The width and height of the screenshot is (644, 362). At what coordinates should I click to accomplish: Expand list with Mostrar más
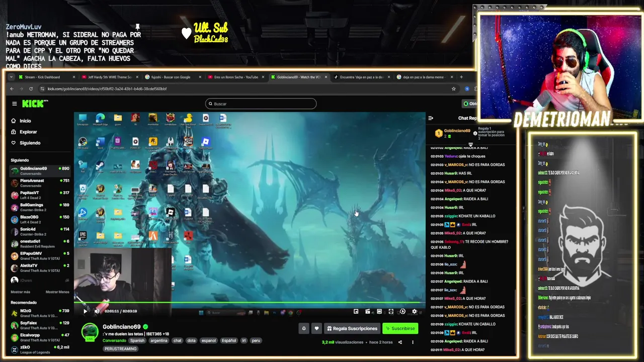[20, 292]
